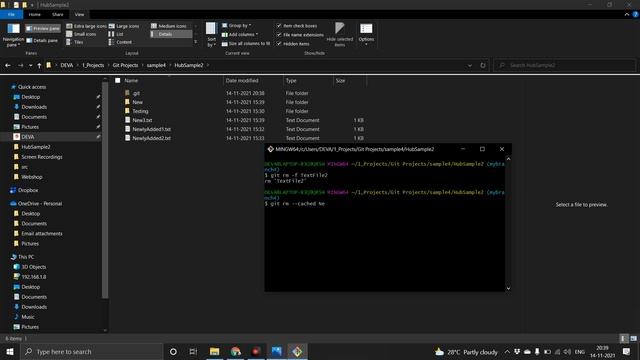Click the taskbar search box
This screenshot has width=640, height=360.
coord(91,351)
